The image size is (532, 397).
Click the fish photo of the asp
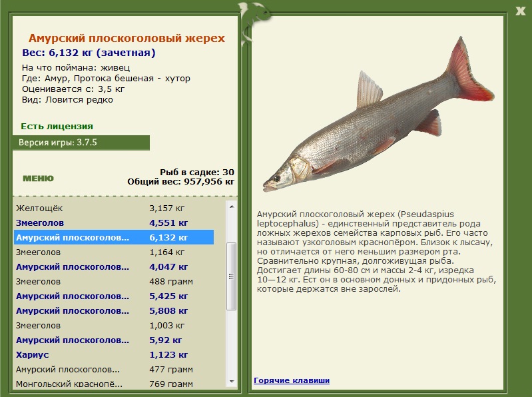(378, 115)
